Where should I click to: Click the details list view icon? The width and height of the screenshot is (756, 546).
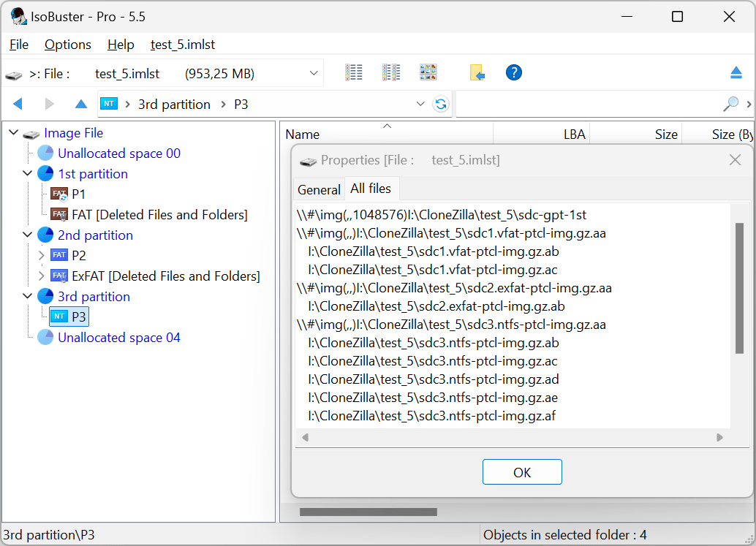[353, 73]
